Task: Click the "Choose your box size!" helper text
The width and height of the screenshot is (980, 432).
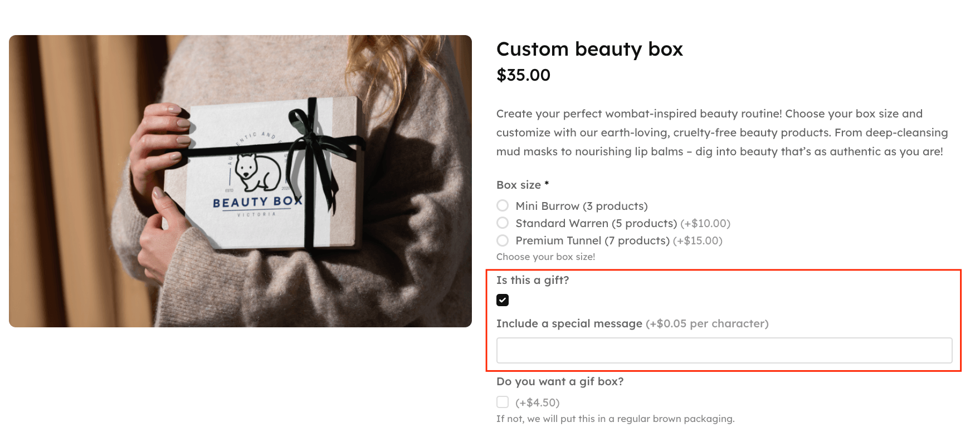Action: 545,257
